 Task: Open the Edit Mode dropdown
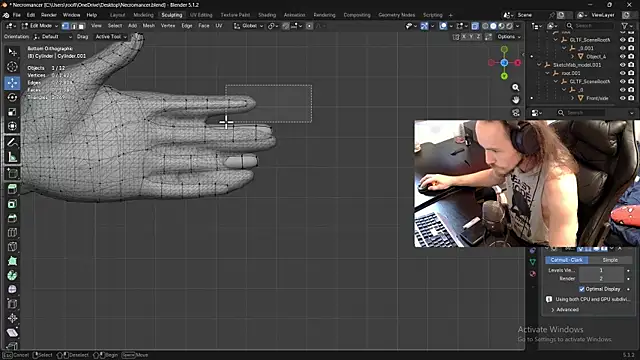(40, 26)
